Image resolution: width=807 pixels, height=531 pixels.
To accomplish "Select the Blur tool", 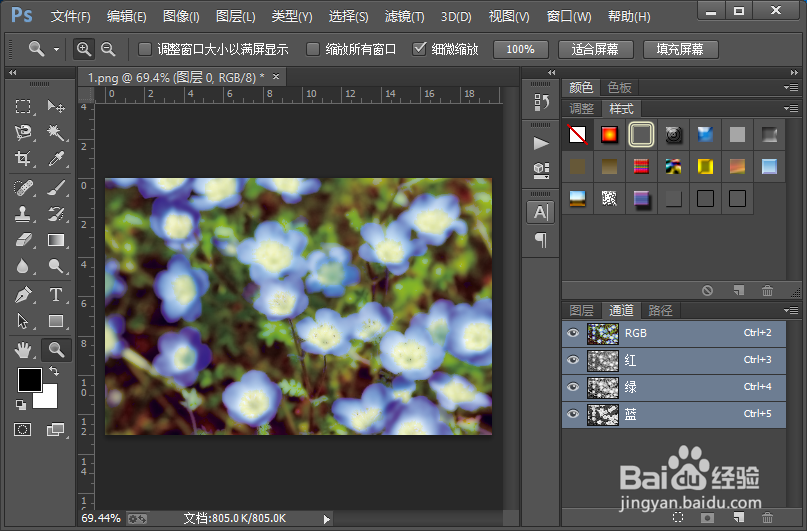I will click(23, 266).
